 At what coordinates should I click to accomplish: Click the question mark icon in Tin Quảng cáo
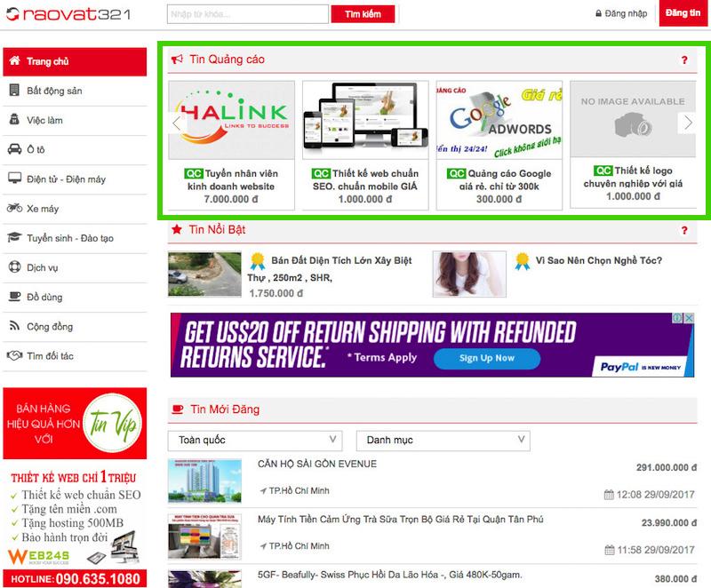pos(684,60)
